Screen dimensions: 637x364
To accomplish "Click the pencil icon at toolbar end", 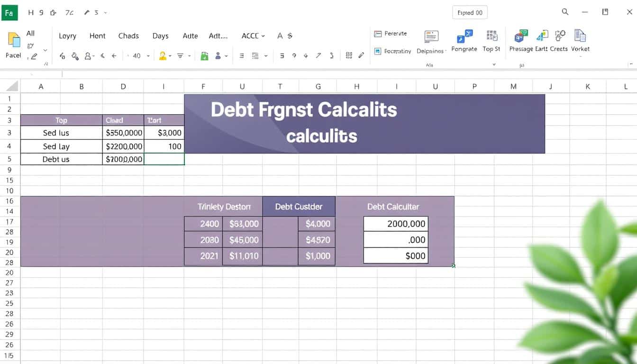I will pos(361,55).
